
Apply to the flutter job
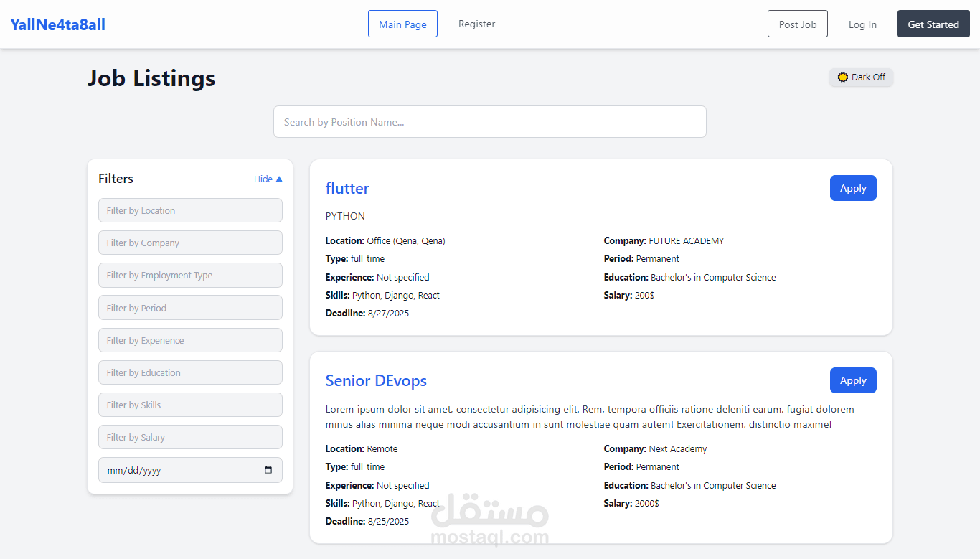click(x=853, y=188)
